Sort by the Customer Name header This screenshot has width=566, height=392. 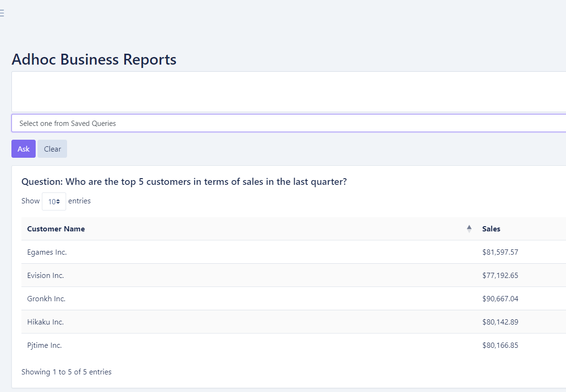[56, 229]
